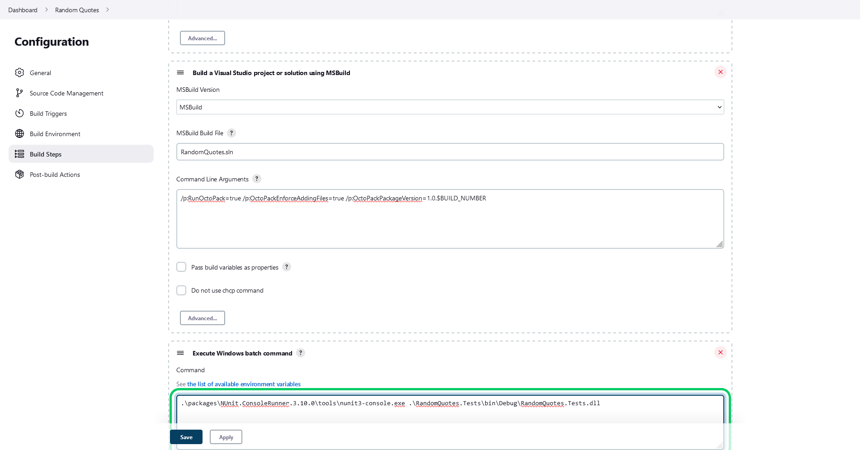Click the MSBuild Version label
This screenshot has height=450, width=868.
pyautogui.click(x=198, y=90)
